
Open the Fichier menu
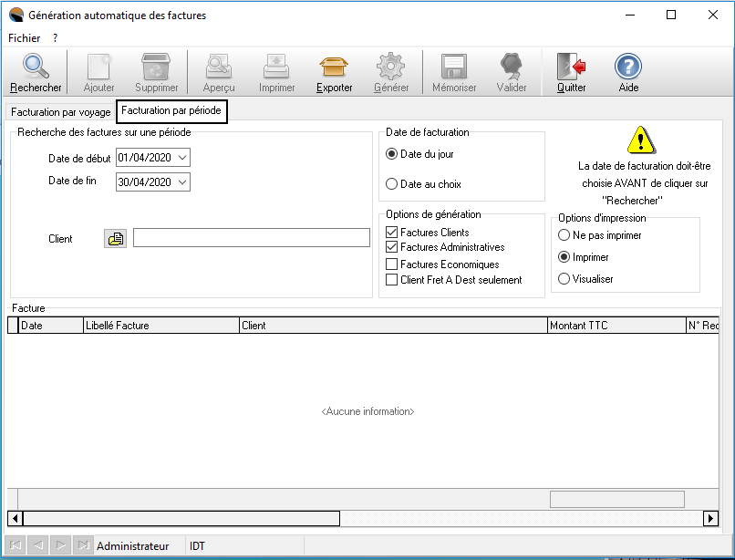pyautogui.click(x=24, y=38)
